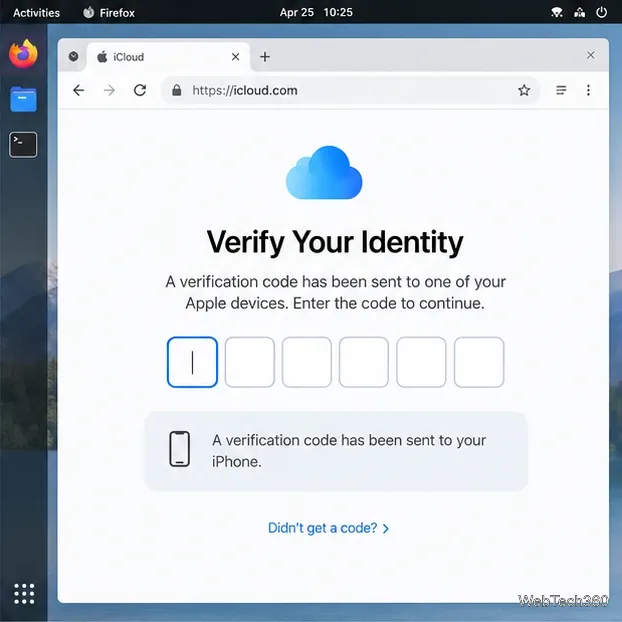Open the clock showing Apr 25 10:25
The width and height of the screenshot is (622, 622).
[316, 12]
